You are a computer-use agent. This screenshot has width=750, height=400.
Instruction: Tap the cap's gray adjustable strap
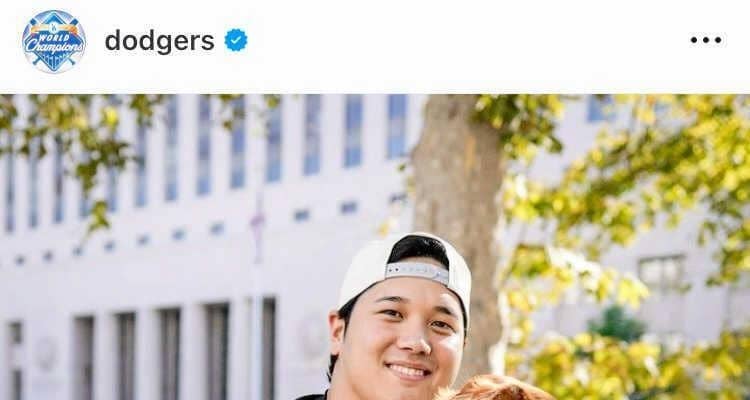coord(417,272)
